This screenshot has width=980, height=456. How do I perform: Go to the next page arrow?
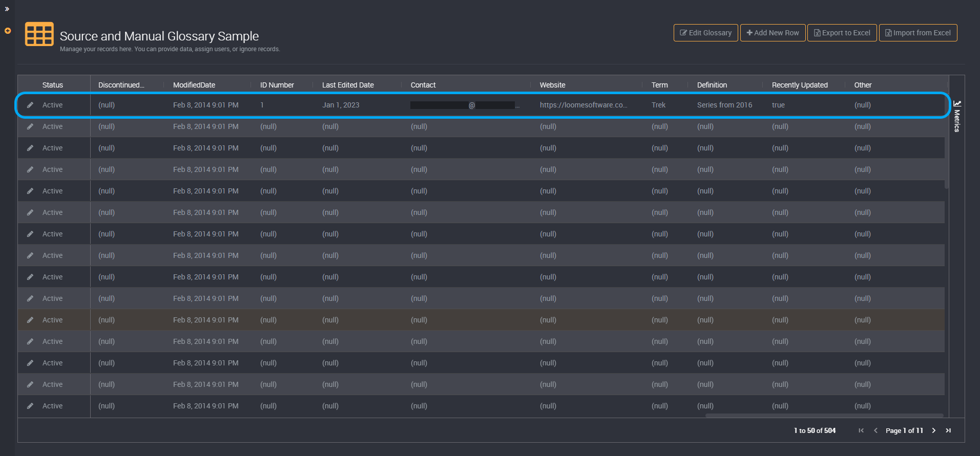click(x=934, y=430)
